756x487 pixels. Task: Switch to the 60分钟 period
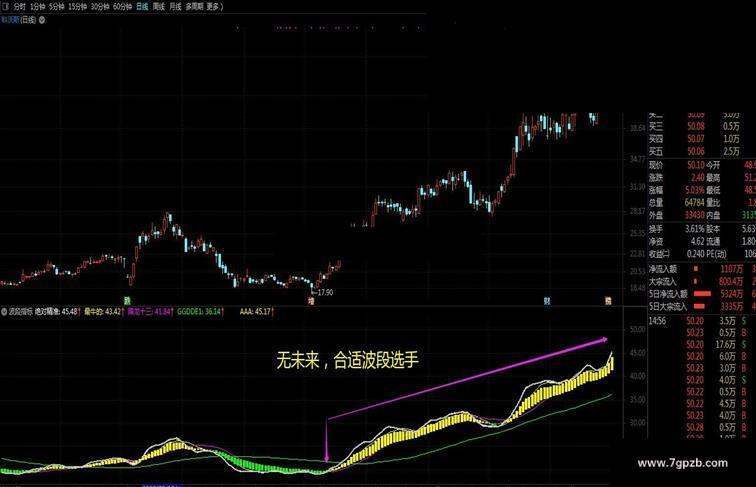coord(122,7)
